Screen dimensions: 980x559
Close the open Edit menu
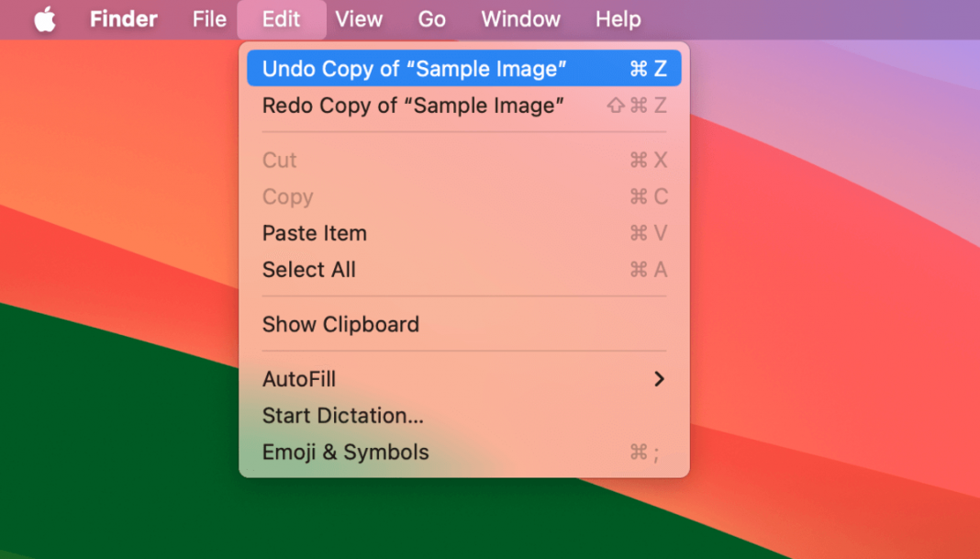[x=281, y=19]
